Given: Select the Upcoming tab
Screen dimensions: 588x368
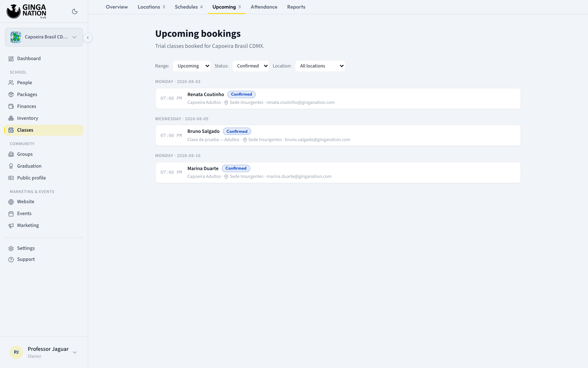Looking at the screenshot, I should [x=226, y=7].
